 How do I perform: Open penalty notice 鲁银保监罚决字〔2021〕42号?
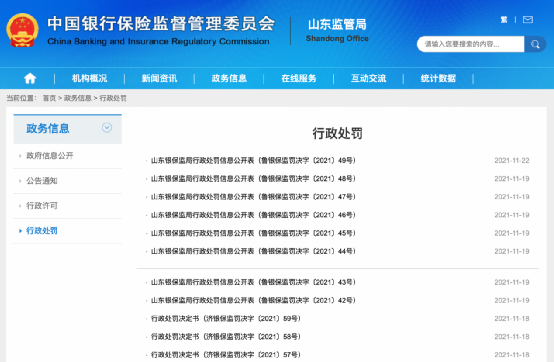[x=253, y=301]
